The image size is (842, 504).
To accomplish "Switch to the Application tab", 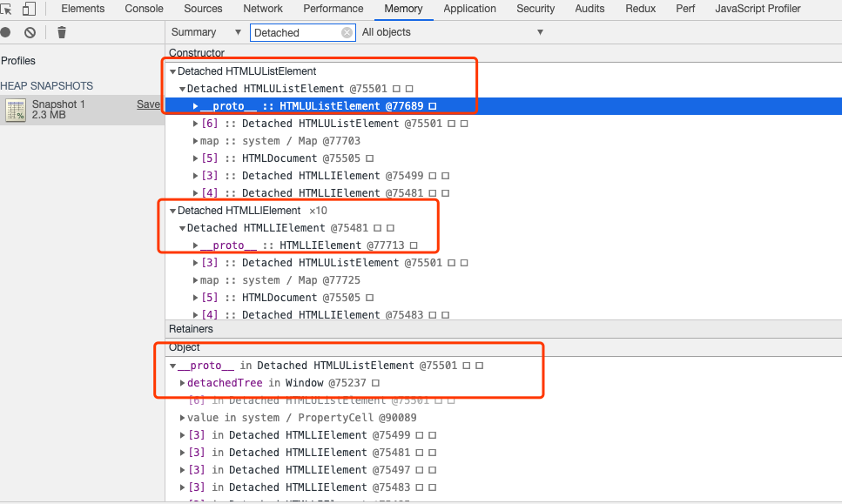I will (x=469, y=9).
